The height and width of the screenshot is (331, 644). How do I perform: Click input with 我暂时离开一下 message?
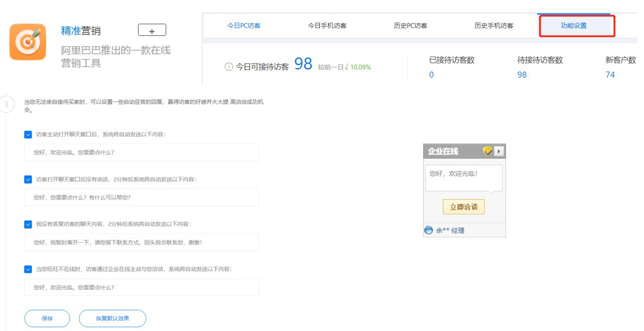pyautogui.click(x=142, y=242)
